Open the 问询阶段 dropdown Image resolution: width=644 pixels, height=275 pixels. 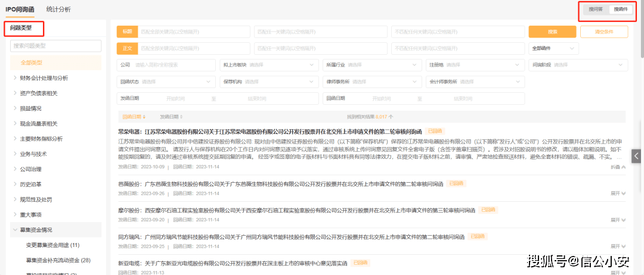[x=578, y=65]
